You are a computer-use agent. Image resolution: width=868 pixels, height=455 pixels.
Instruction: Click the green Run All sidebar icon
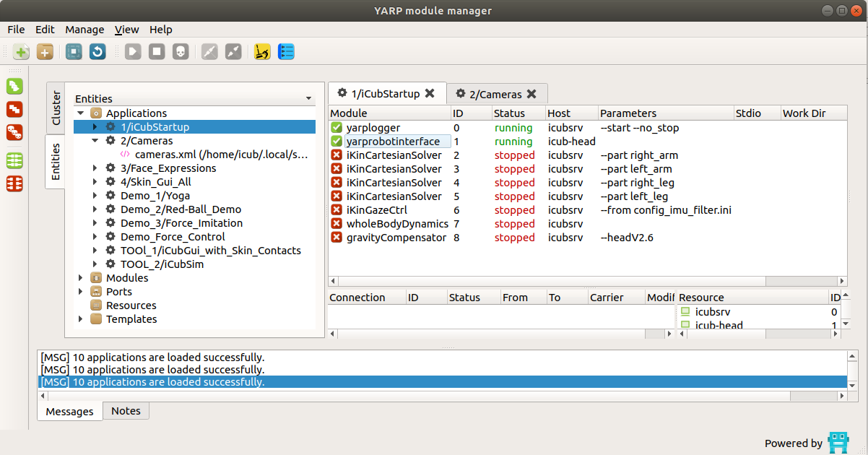coord(14,87)
